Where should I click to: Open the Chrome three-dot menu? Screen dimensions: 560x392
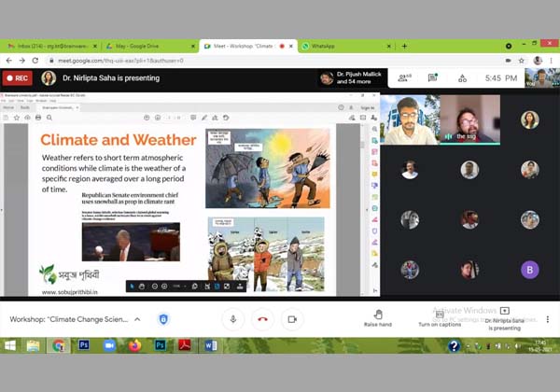551,60
